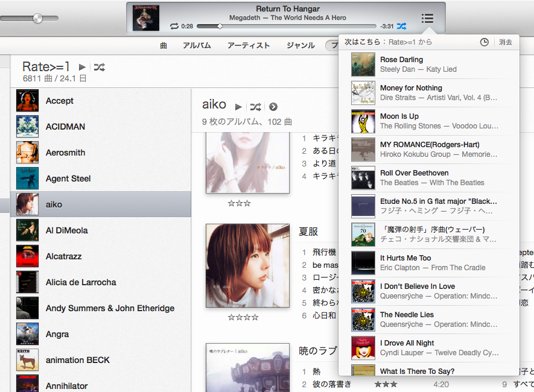Click With The Beatles artwork

[363, 178]
